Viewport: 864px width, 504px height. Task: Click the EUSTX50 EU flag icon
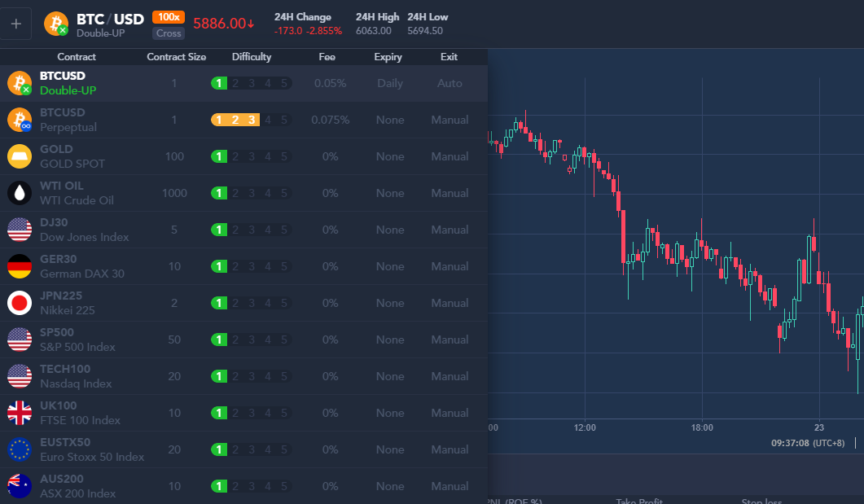20,449
